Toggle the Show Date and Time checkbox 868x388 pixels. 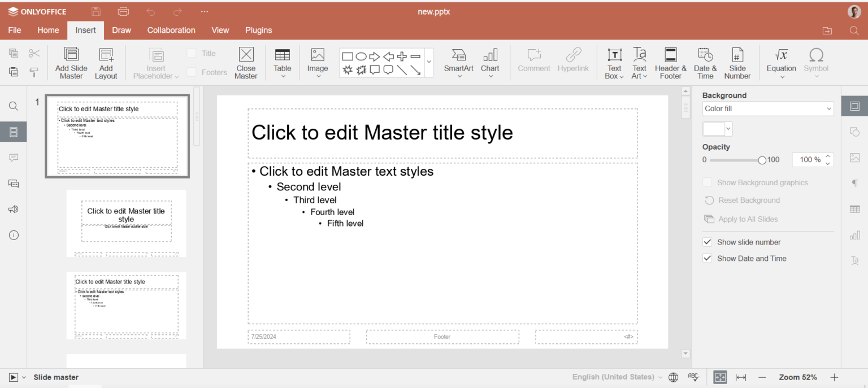point(707,258)
